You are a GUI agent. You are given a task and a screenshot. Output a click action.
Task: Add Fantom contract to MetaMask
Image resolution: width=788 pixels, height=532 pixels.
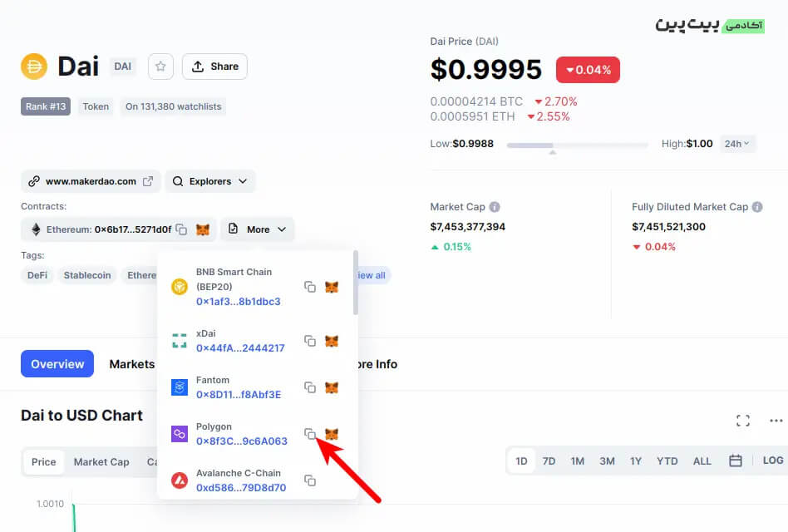click(x=331, y=387)
